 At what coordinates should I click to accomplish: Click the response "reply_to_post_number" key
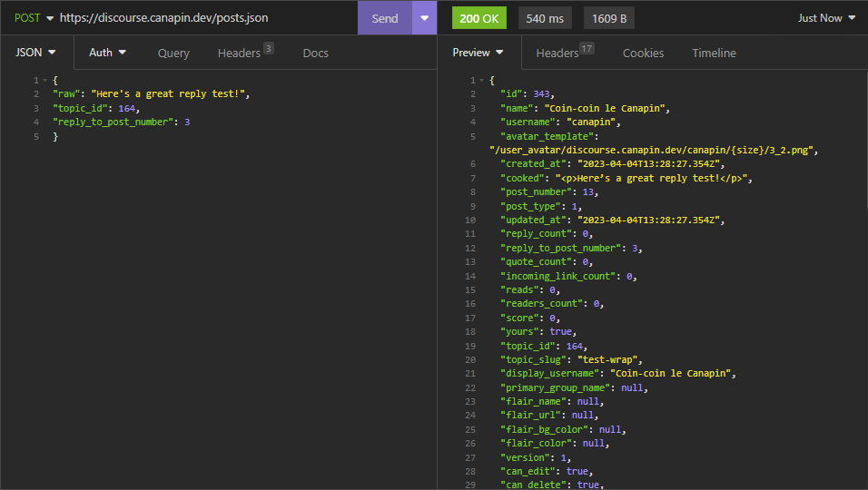561,249
